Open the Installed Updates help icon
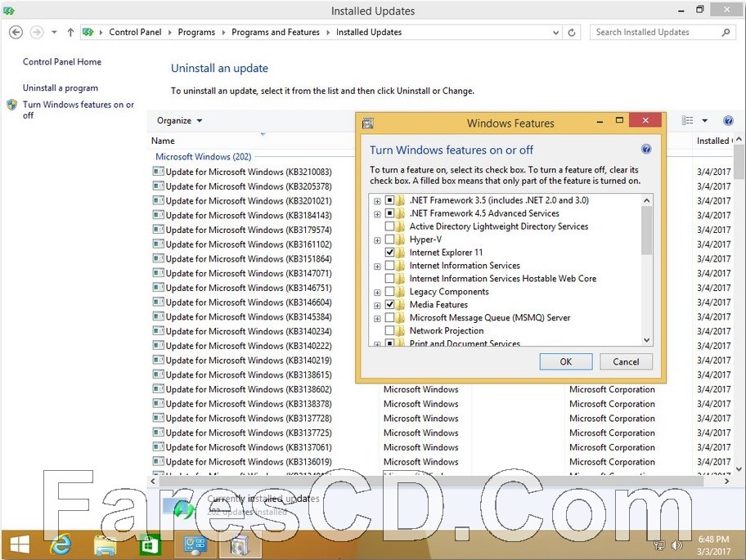The height and width of the screenshot is (560, 746). point(728,121)
